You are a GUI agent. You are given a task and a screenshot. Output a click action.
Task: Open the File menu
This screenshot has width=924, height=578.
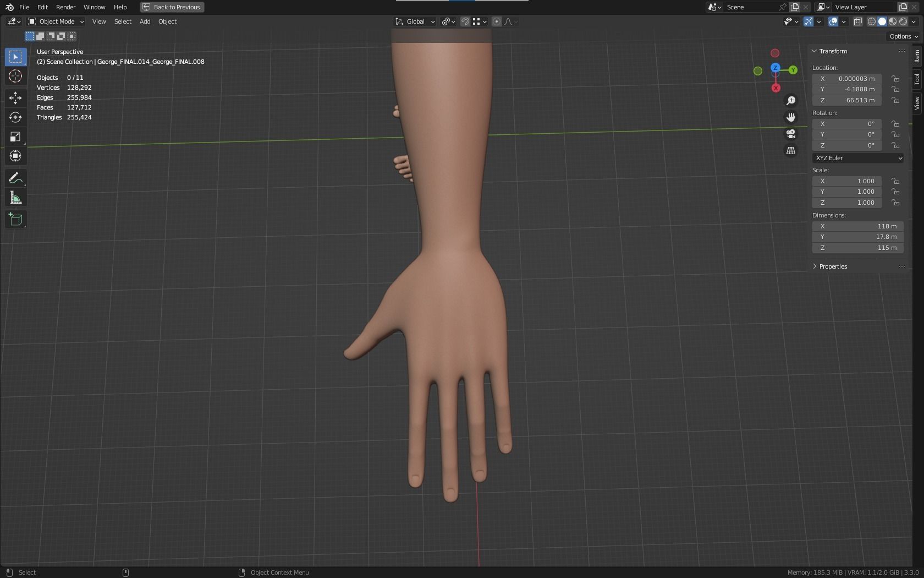[x=24, y=7]
